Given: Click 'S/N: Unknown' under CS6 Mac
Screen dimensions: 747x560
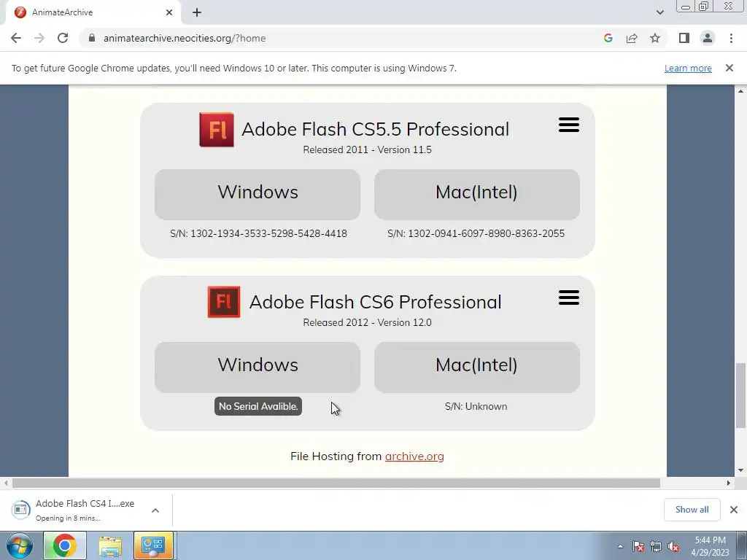Looking at the screenshot, I should (476, 406).
